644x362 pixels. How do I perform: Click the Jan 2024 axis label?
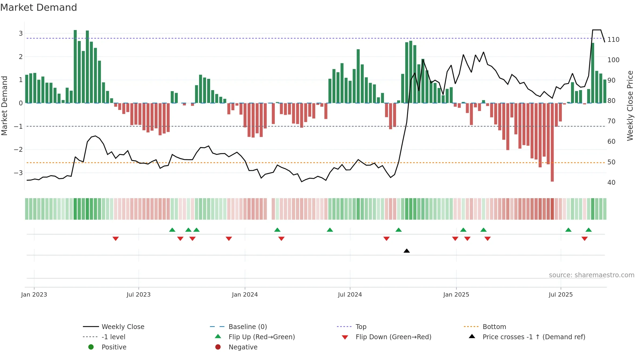245,294
